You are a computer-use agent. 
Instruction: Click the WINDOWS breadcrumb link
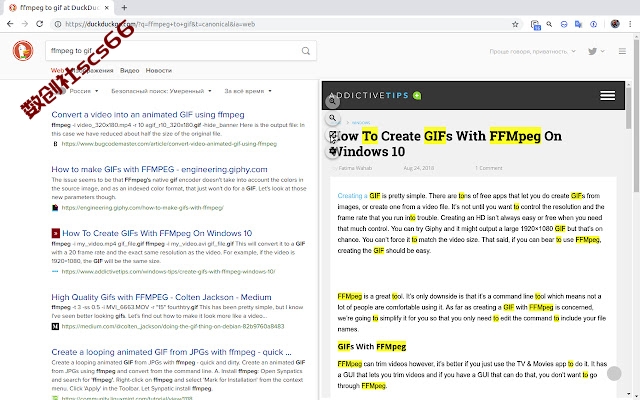[361, 122]
